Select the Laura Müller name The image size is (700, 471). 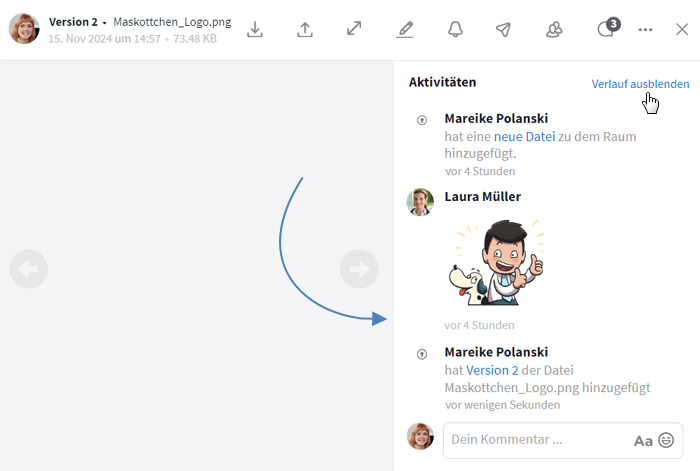point(483,196)
